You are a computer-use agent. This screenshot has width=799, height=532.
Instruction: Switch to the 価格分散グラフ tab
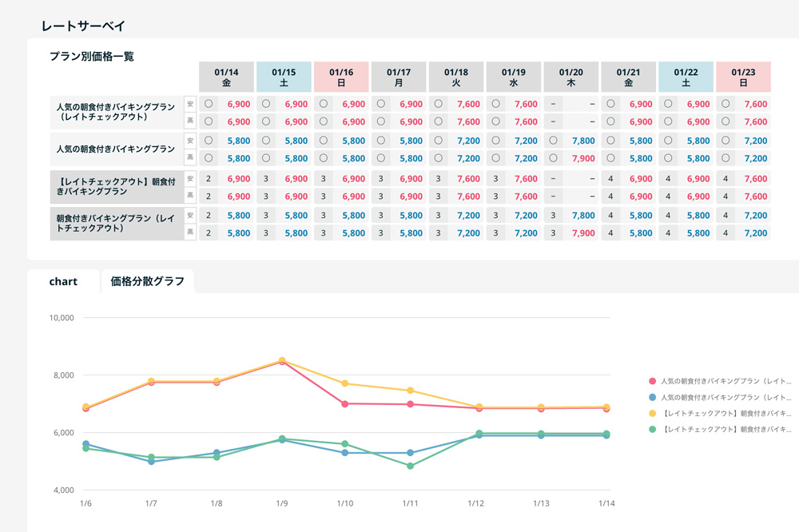(x=147, y=281)
